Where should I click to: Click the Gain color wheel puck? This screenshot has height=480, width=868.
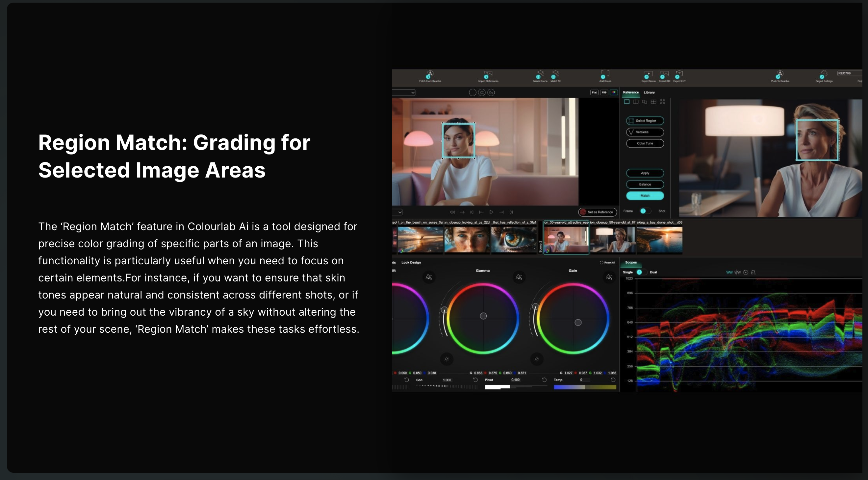pos(578,323)
